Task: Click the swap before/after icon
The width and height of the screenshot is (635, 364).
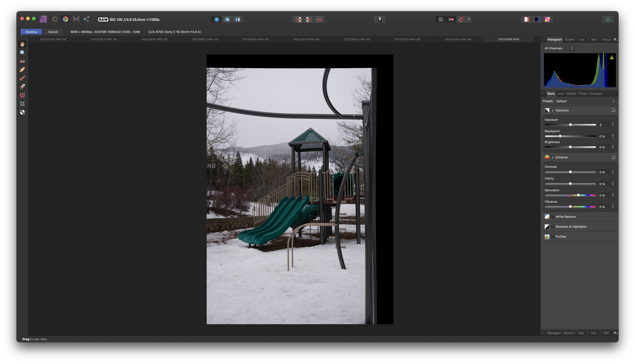Action: point(319,20)
